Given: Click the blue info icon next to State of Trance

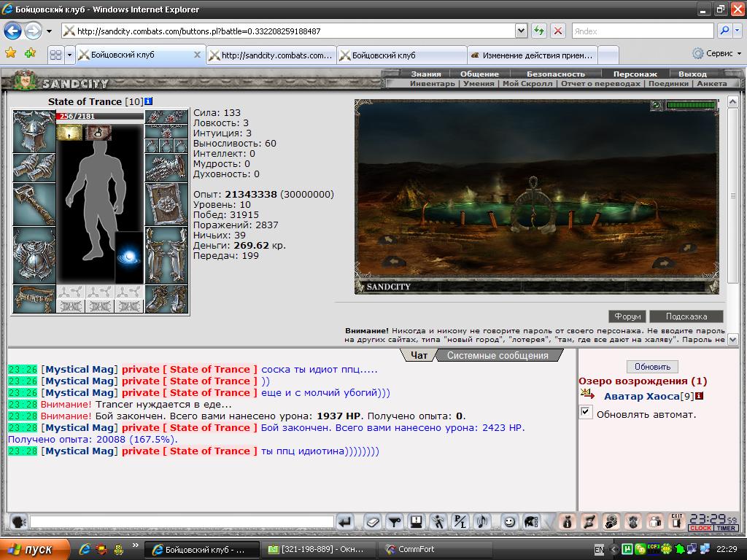Looking at the screenshot, I should (x=148, y=101).
